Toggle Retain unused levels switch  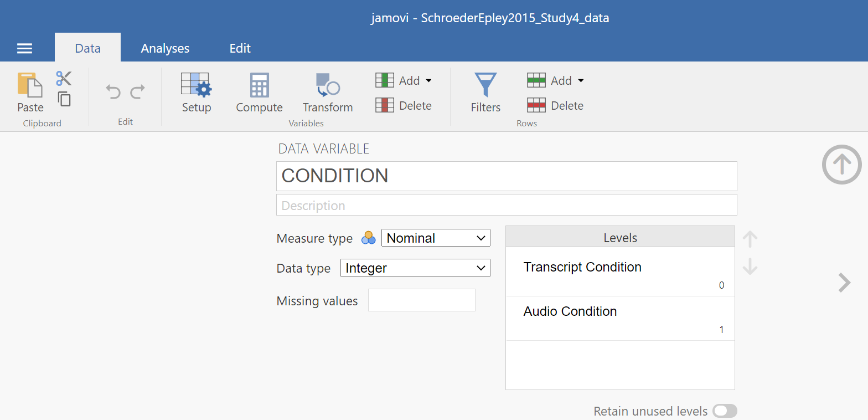(725, 411)
